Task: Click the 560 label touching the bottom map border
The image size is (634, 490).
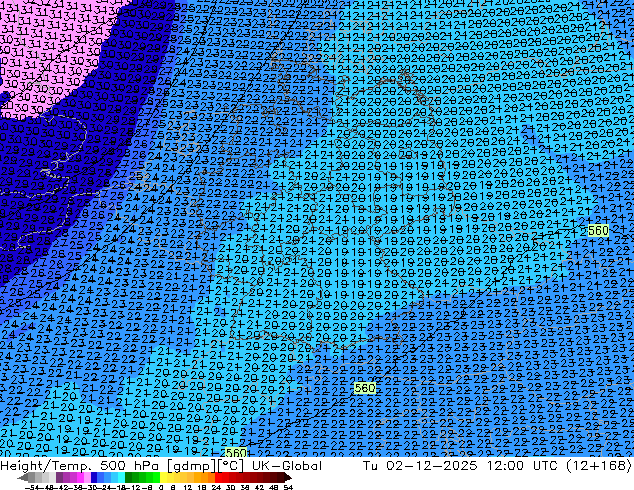Action: click(x=236, y=452)
